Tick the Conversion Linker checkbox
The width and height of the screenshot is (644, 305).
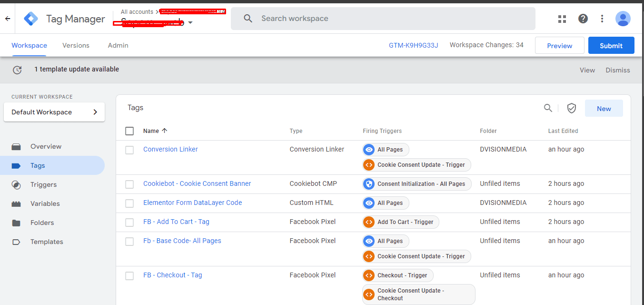point(129,150)
